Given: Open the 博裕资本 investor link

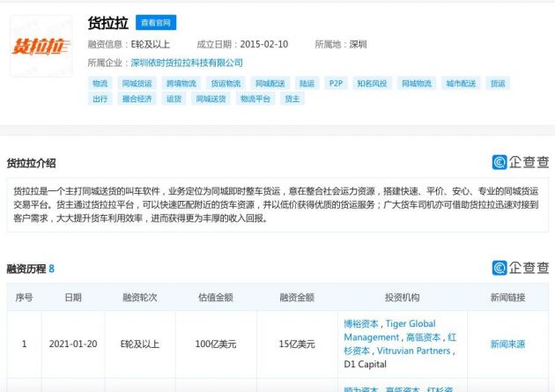Looking at the screenshot, I should click(x=361, y=324).
